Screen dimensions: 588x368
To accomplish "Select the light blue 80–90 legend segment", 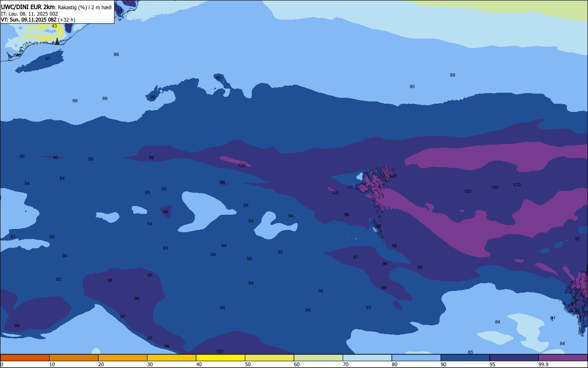I will tap(416, 357).
